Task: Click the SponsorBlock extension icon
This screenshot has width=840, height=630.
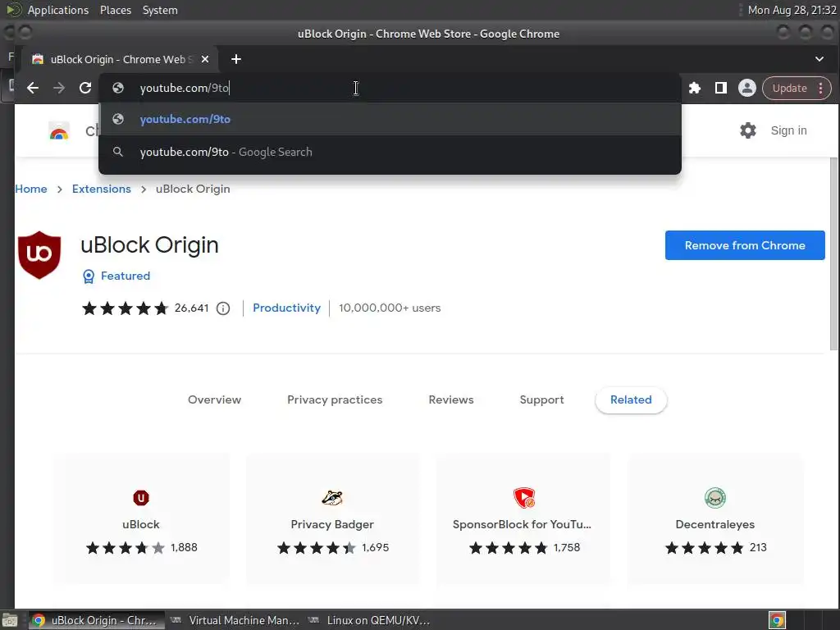Action: click(524, 498)
